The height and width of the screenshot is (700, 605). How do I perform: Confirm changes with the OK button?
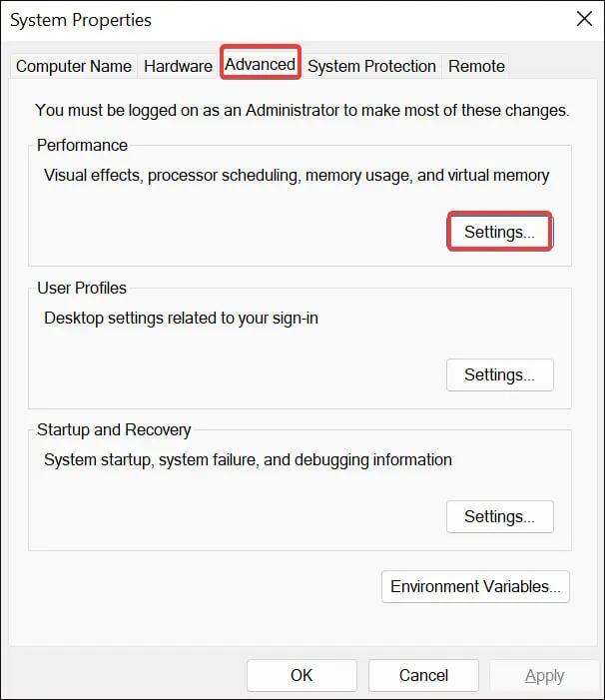point(302,675)
